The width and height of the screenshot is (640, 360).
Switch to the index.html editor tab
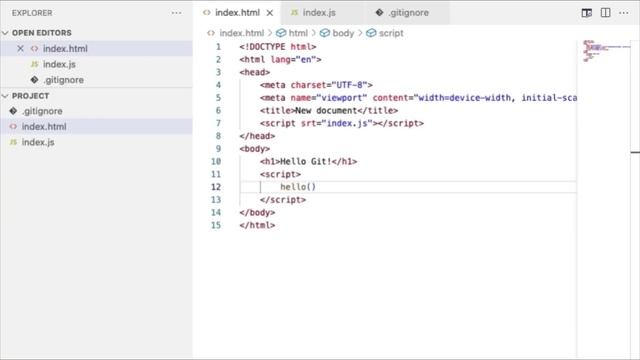[237, 13]
